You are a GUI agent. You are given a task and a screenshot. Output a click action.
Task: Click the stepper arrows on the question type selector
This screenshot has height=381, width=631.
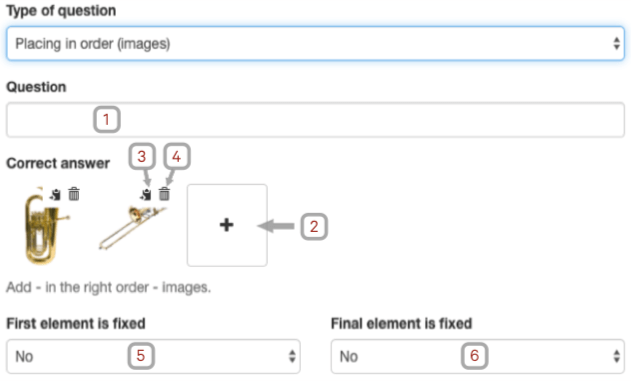[x=616, y=43]
